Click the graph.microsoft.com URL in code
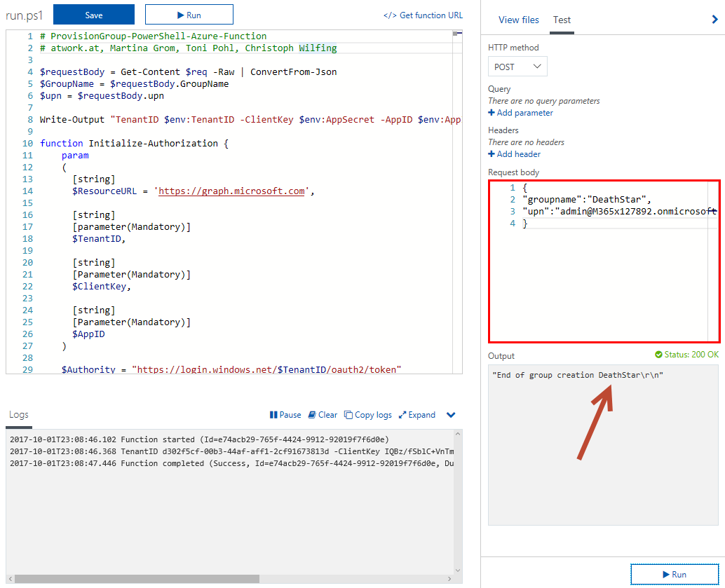Image resolution: width=725 pixels, height=588 pixels. coord(231,191)
